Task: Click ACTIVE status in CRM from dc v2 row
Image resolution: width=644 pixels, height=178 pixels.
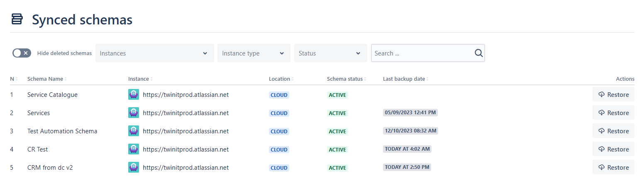Action: 337,168
